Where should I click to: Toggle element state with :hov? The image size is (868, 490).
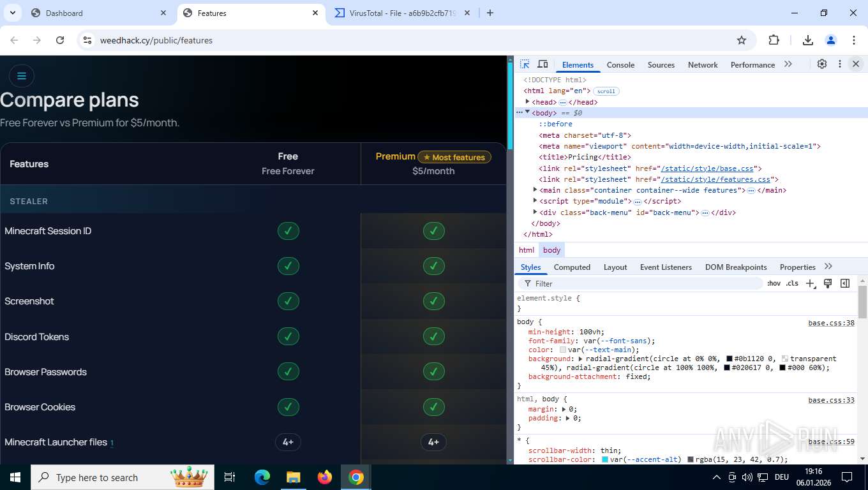coord(774,283)
